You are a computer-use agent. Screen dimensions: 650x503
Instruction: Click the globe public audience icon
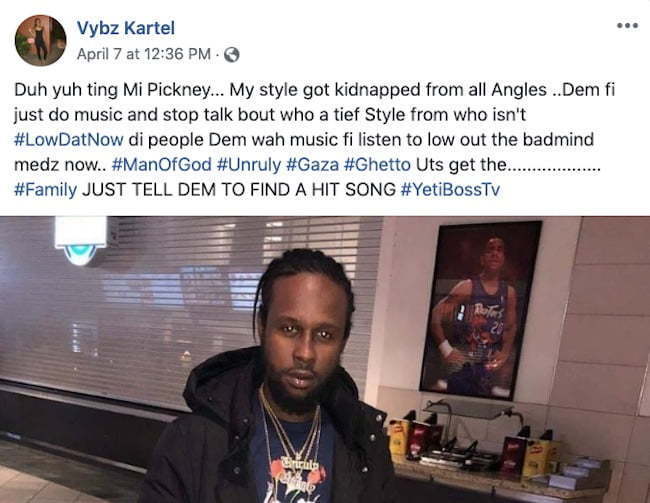point(232,54)
